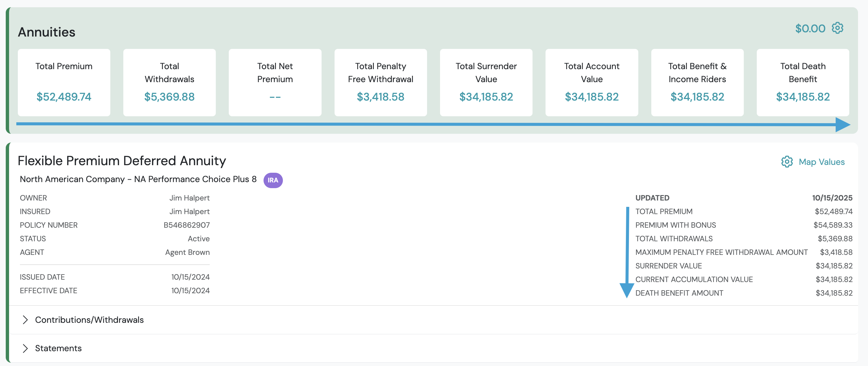This screenshot has height=366, width=868.
Task: Click the Annuities heading
Action: tap(47, 32)
